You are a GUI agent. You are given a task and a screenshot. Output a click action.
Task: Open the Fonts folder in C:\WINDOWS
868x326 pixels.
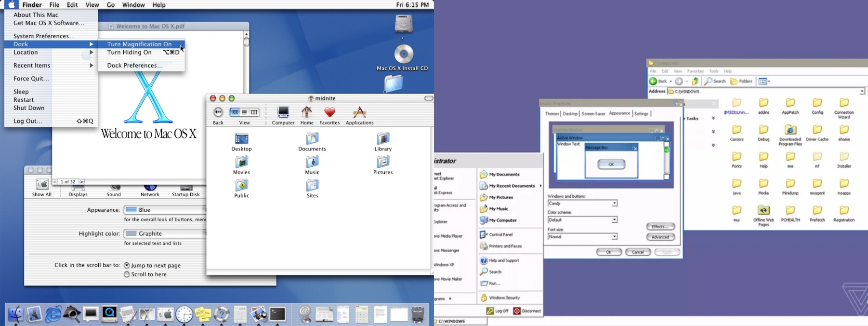(736, 160)
